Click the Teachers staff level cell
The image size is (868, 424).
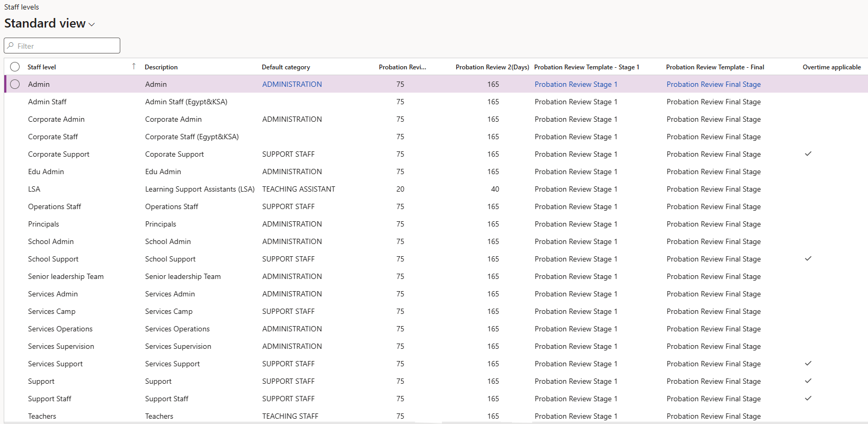pos(42,416)
